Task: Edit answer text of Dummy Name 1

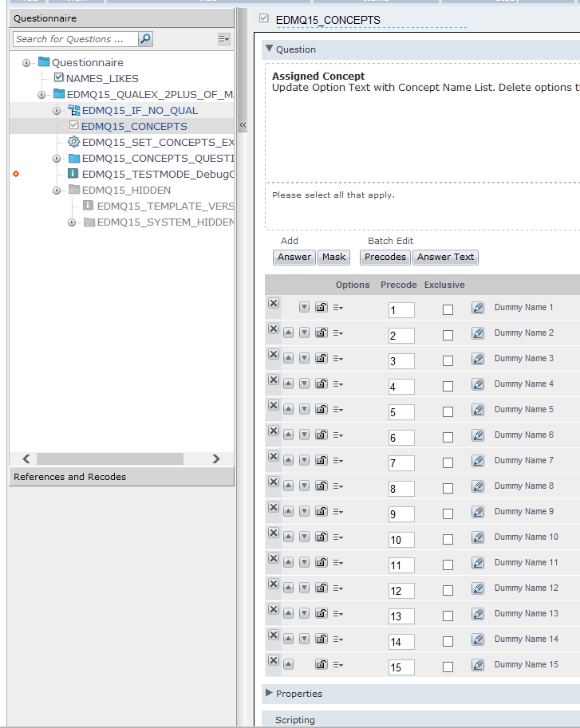Action: pos(478,307)
